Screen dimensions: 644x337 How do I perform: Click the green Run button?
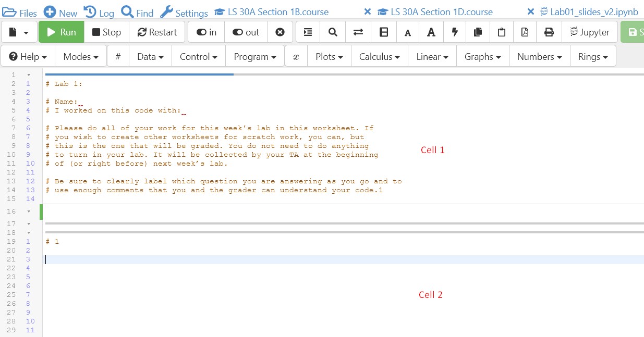pos(61,32)
